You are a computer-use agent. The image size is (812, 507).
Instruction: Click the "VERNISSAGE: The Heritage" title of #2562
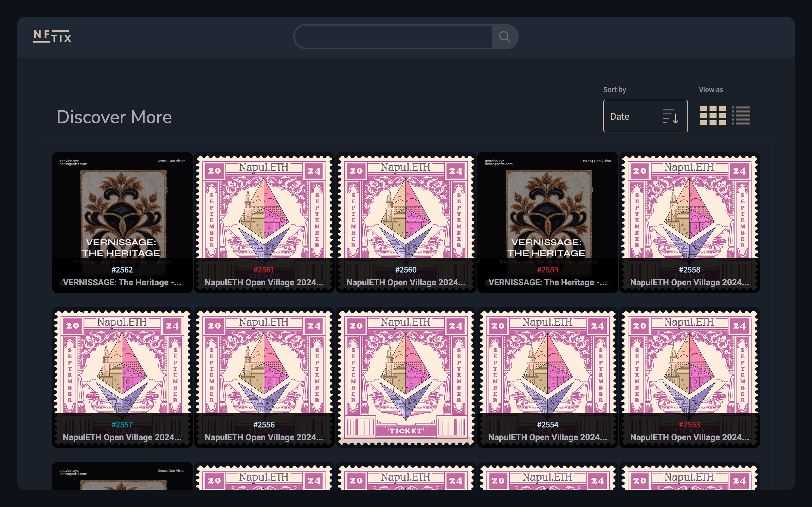tap(122, 282)
